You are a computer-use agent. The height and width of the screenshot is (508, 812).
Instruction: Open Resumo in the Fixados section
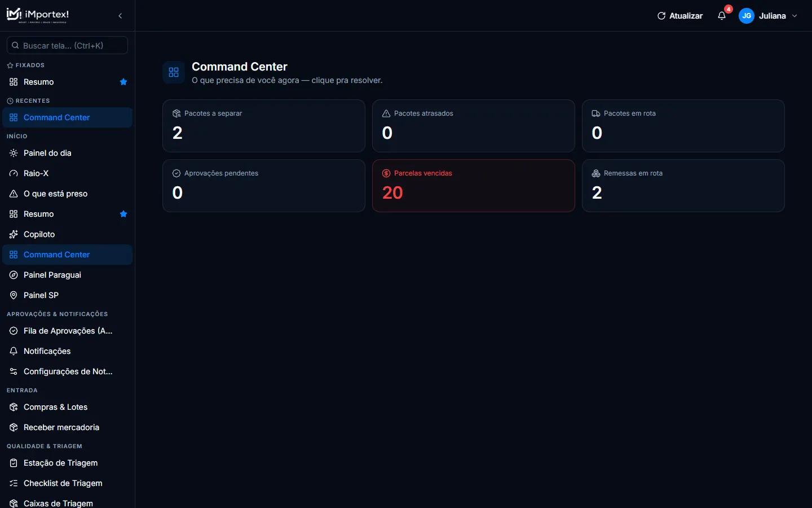tap(67, 82)
